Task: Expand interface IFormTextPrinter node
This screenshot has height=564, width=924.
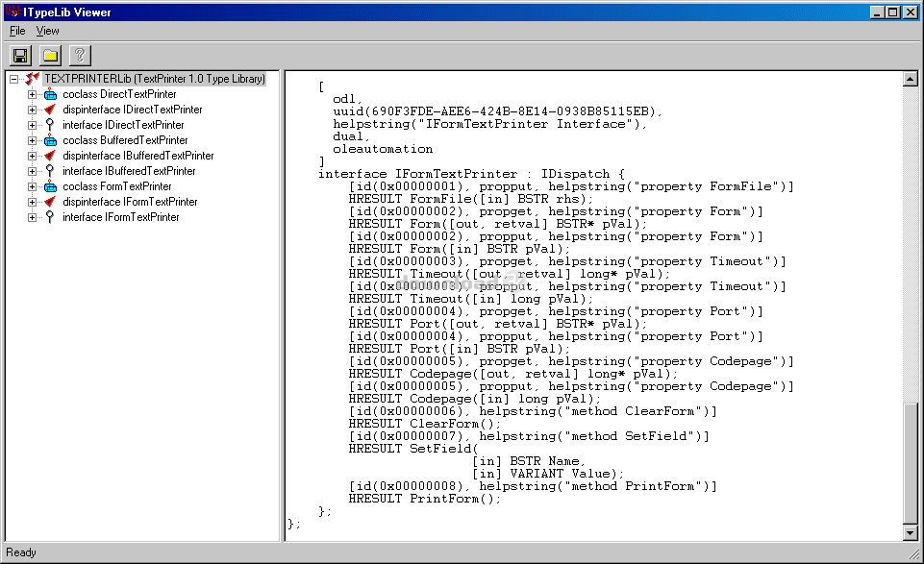Action: coord(32,216)
